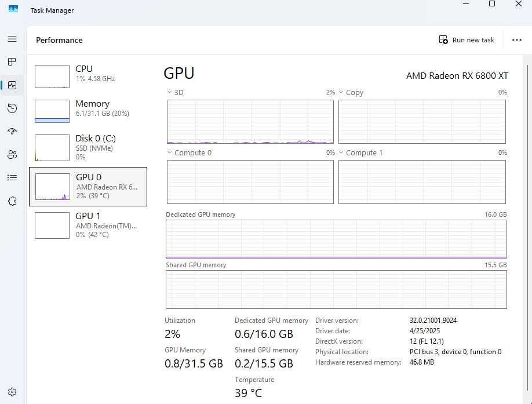This screenshot has width=532, height=404.
Task: Click the 16.0 GB dedicated memory maximum label
Action: [x=495, y=214]
